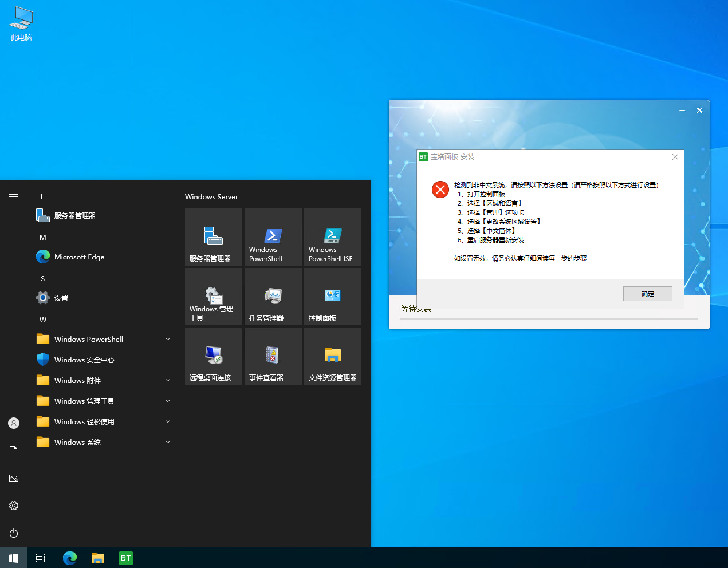Open the 文件资源管理器 tile
The image size is (728, 568).
click(333, 356)
